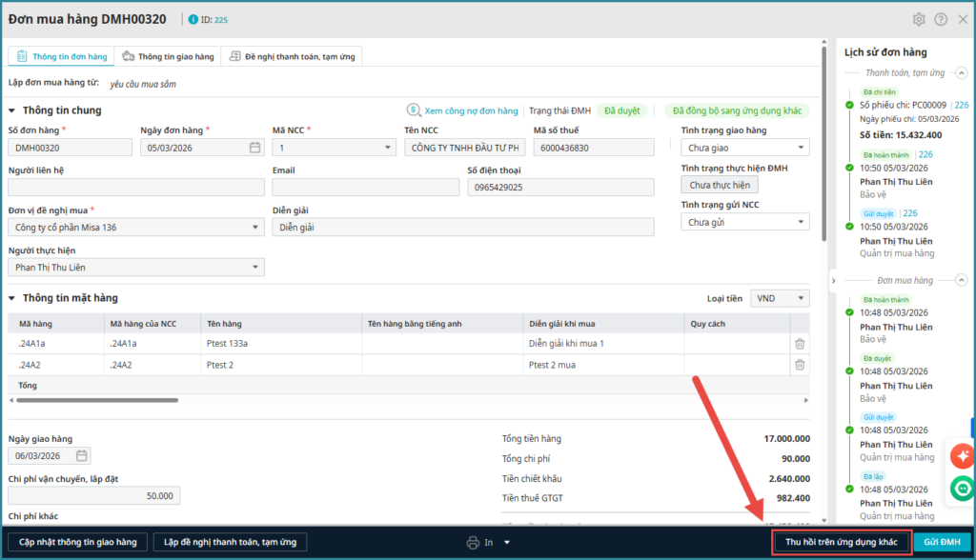Delete the .24A1a item row
Viewport: 976px width, 560px height.
point(800,344)
